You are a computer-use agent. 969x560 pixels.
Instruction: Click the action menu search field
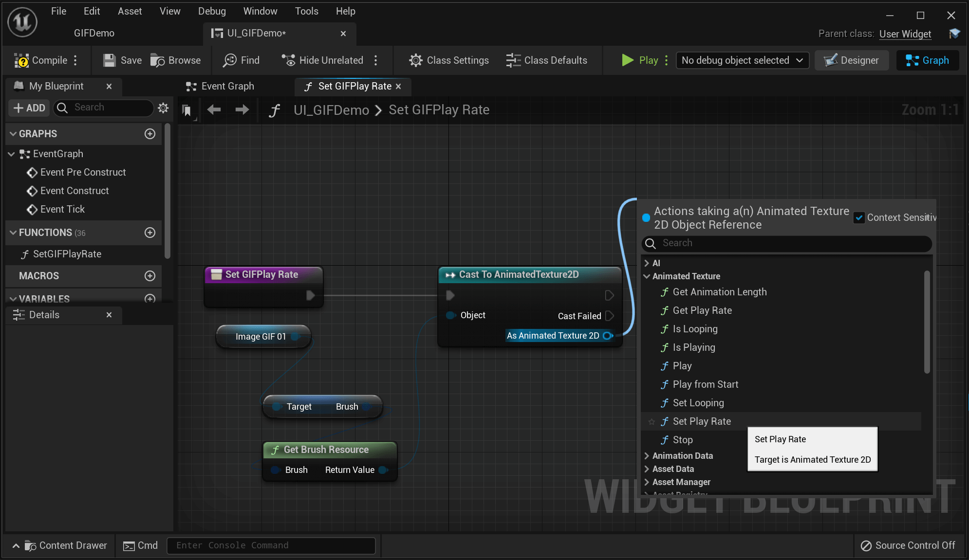click(x=794, y=243)
